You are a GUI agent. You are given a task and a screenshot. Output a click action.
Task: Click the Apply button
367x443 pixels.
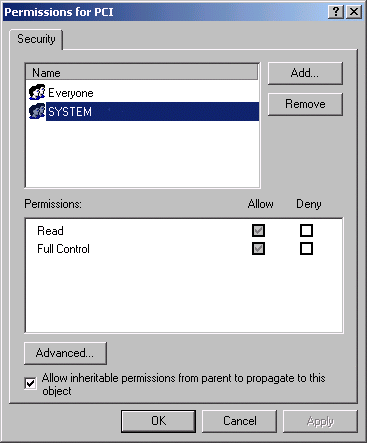click(x=320, y=421)
